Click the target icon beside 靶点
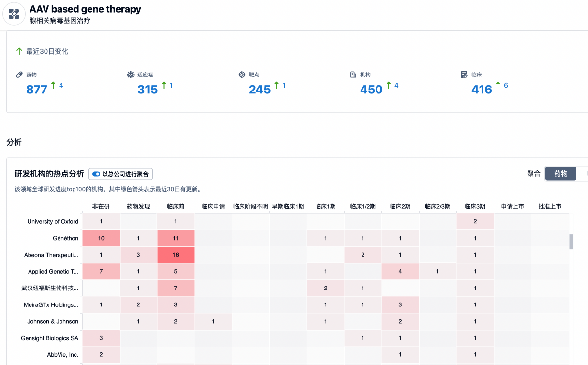 [242, 75]
